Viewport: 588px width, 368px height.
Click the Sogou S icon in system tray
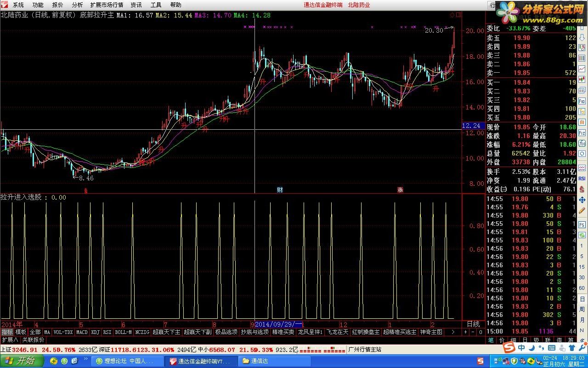481,360
